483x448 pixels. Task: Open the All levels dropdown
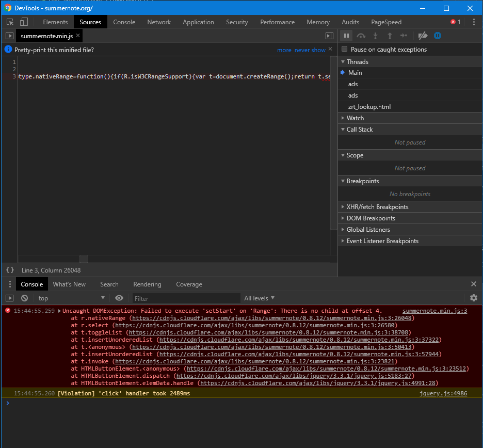click(x=259, y=298)
